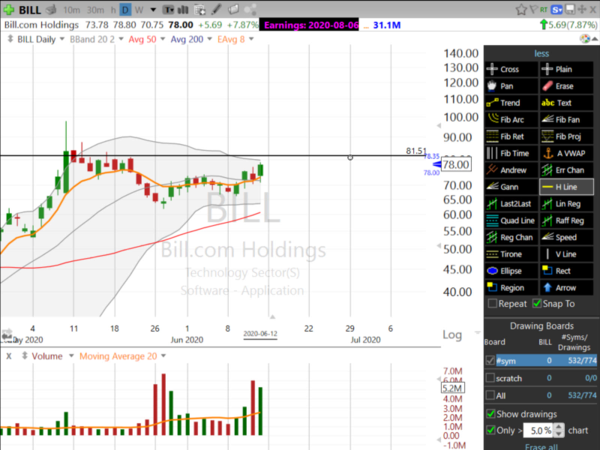Toggle the Snap To checkbox
The height and width of the screenshot is (450, 600).
(x=538, y=304)
